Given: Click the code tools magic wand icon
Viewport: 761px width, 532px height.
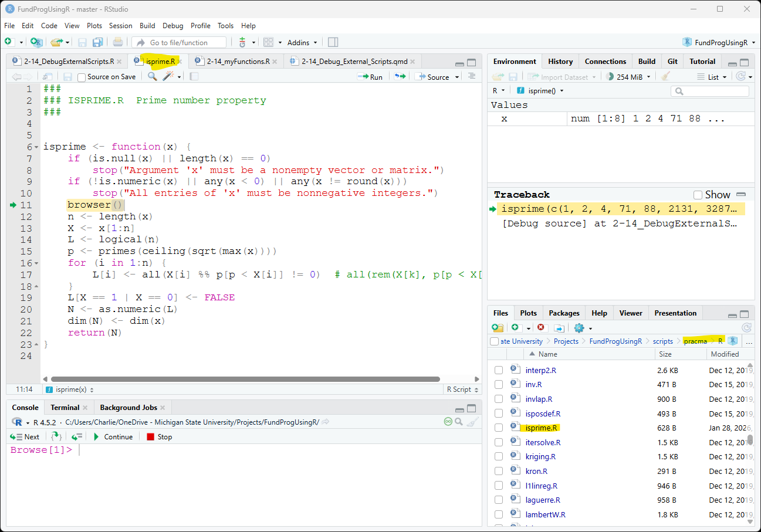Looking at the screenshot, I should pos(168,76).
